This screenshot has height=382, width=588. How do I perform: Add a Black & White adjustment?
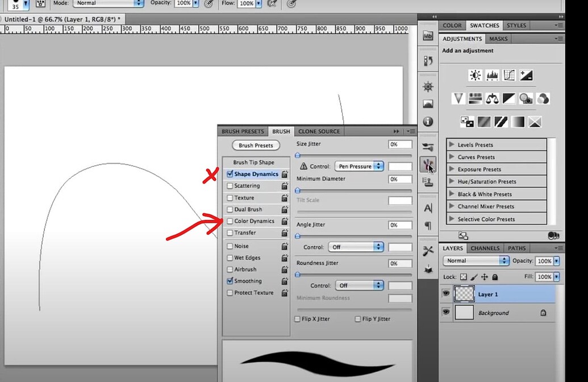coord(507,98)
